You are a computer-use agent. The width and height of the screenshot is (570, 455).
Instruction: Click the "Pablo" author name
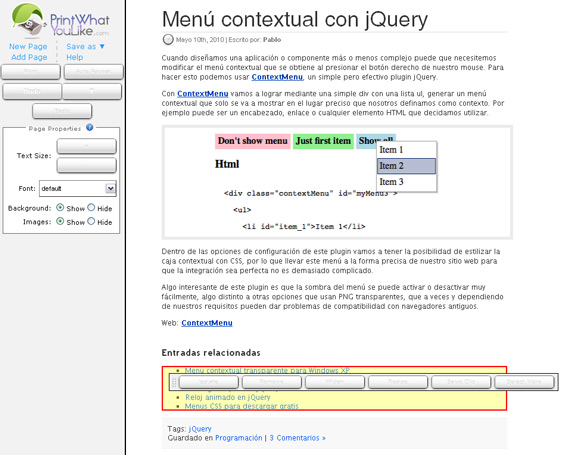click(272, 40)
